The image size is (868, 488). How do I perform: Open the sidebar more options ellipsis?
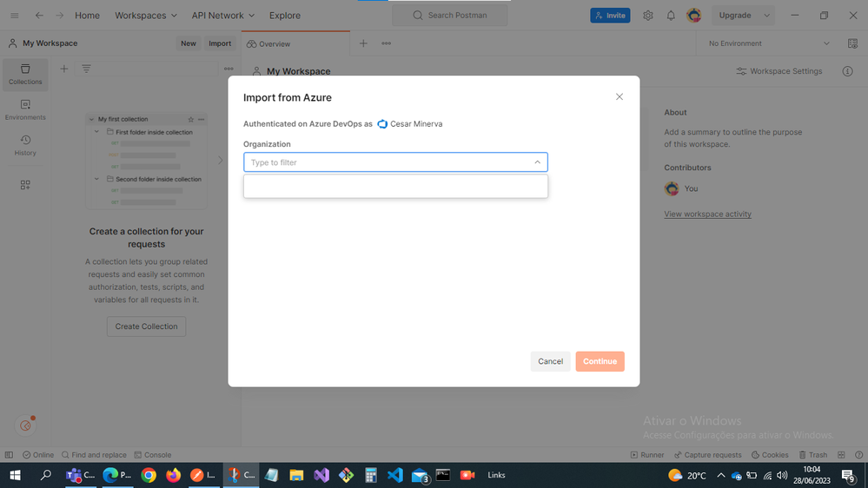(x=229, y=69)
